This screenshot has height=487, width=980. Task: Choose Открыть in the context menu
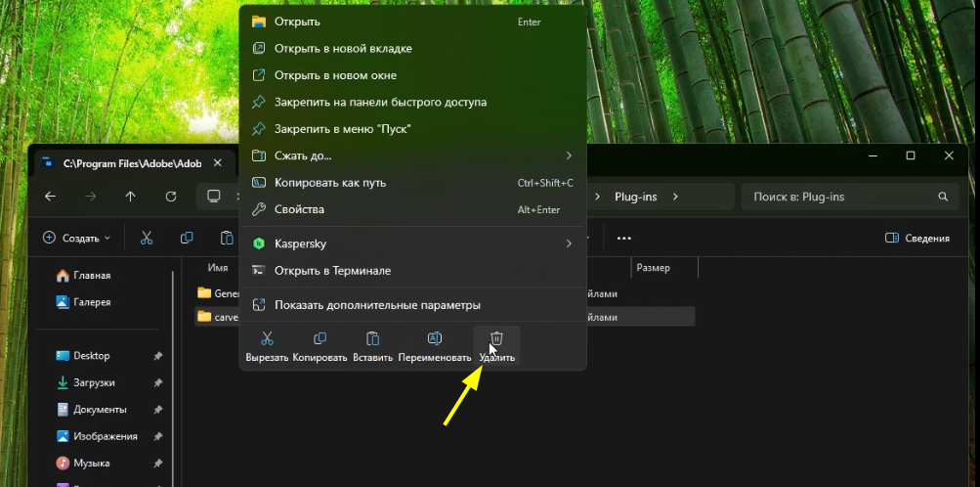[x=412, y=22]
